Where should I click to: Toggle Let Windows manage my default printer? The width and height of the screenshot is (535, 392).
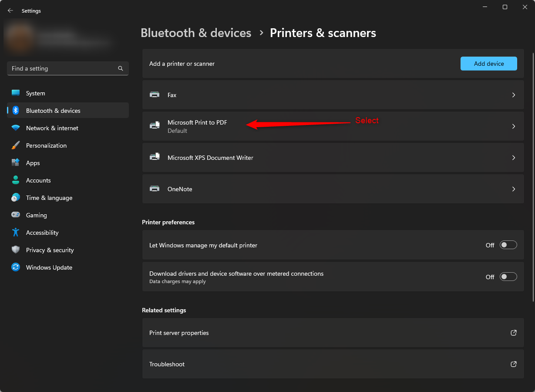pos(508,245)
